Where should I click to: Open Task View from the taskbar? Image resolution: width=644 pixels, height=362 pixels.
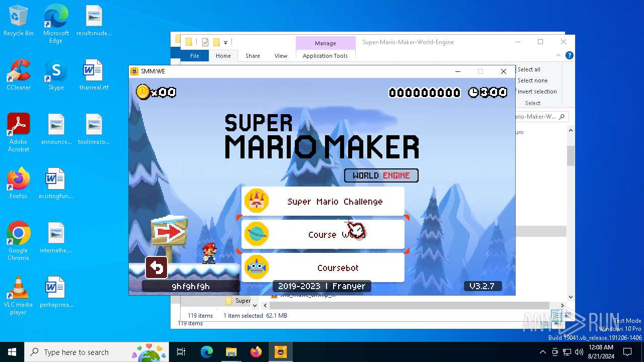(181, 352)
